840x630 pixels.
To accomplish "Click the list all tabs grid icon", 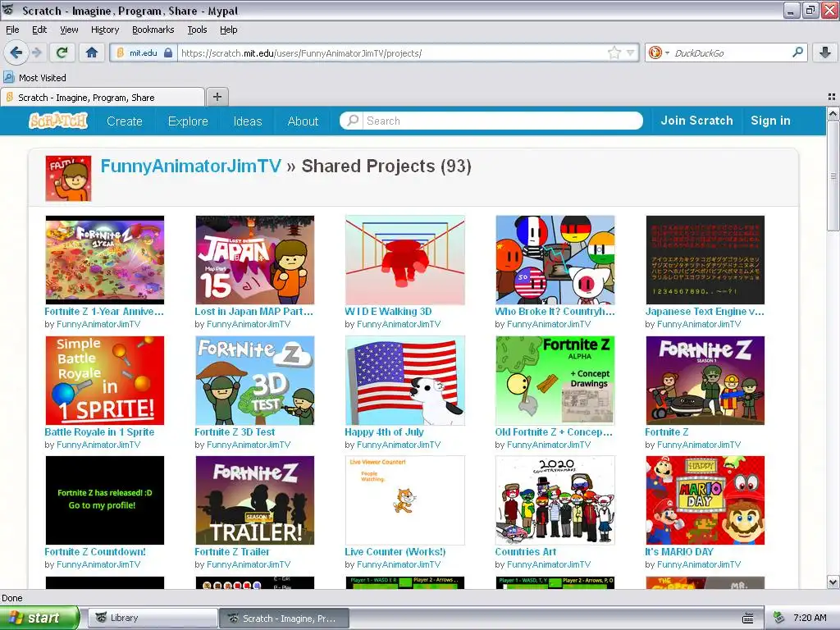I will [x=832, y=97].
